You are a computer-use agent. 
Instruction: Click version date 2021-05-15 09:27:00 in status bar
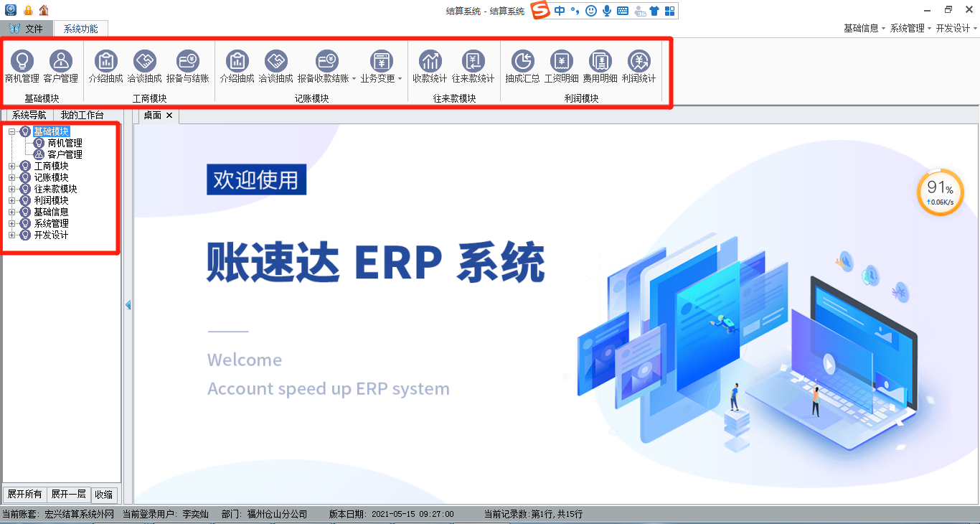(x=413, y=514)
